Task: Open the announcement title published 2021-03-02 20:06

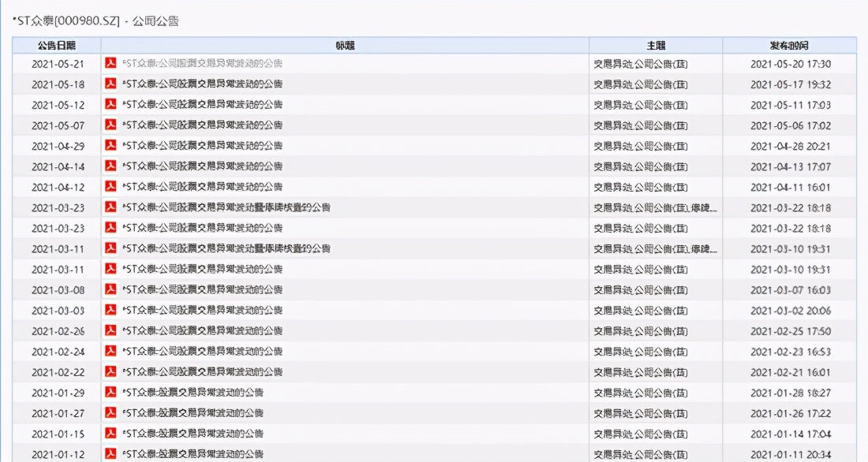Action: (x=202, y=310)
